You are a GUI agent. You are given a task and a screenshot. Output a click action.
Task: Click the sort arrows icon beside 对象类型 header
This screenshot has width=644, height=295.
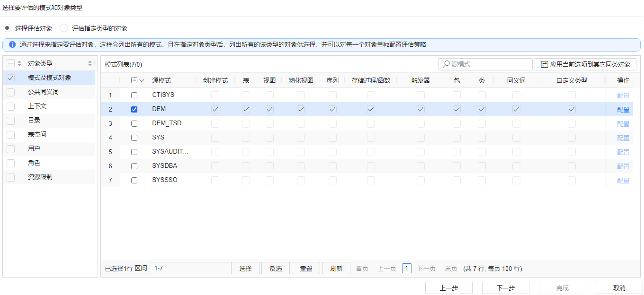(90, 63)
